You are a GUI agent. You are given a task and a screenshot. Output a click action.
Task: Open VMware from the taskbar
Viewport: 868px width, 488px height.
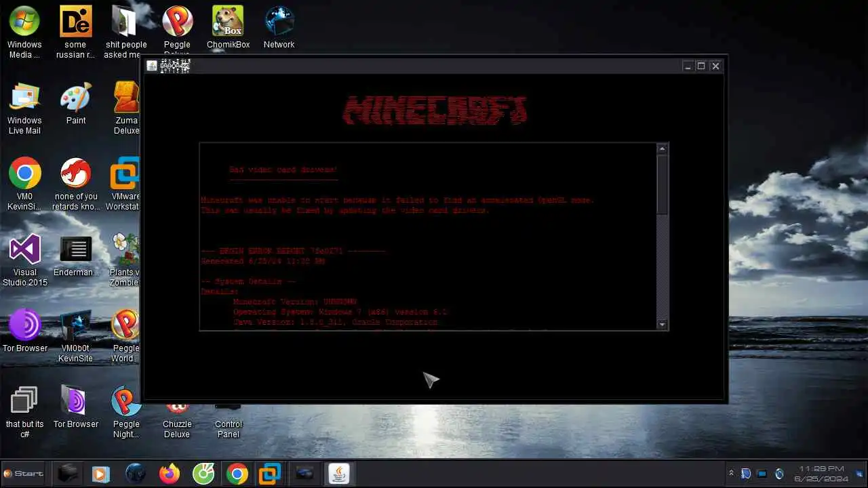(270, 474)
